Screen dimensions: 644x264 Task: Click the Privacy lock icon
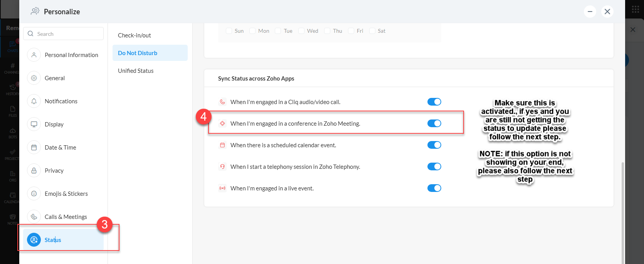pos(34,171)
